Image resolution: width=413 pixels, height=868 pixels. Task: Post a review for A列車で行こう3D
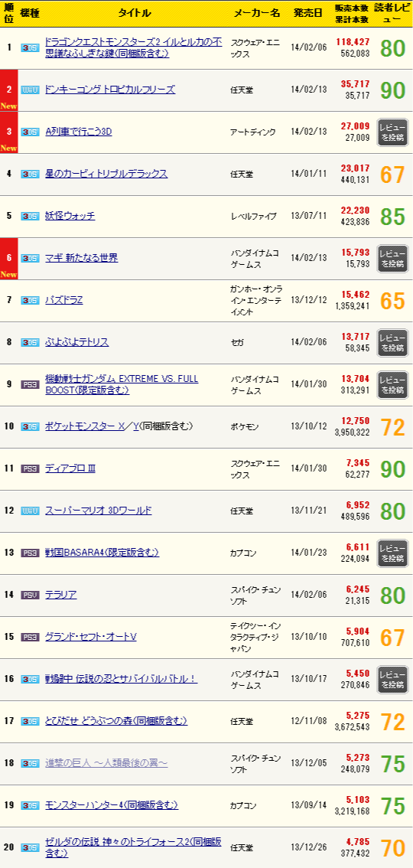392,132
